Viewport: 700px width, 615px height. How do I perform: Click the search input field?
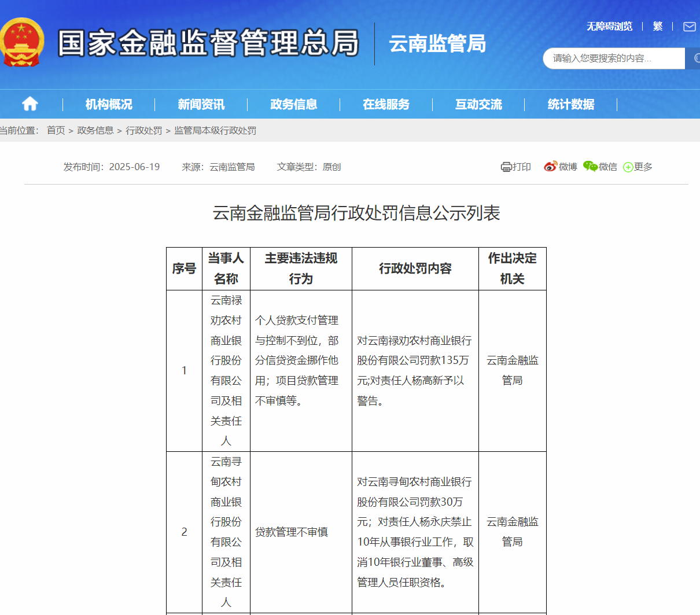click(x=614, y=58)
